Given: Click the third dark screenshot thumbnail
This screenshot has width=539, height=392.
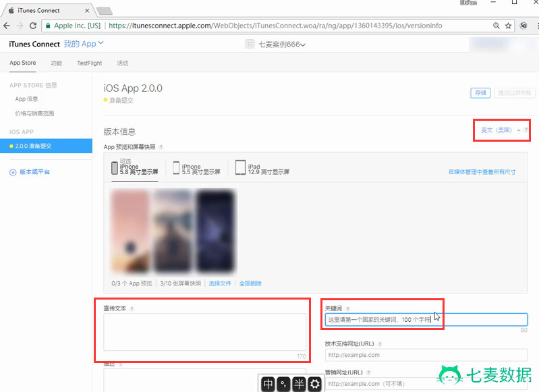Looking at the screenshot, I should click(215, 231).
